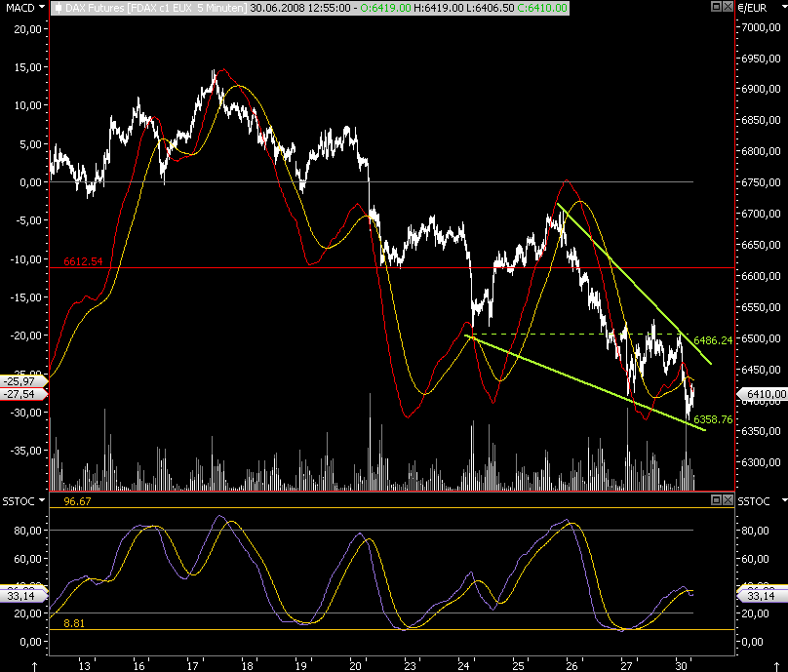Image resolution: width=788 pixels, height=672 pixels.
Task: Select the 6612.54 red horizontal line label
Action: (x=83, y=261)
